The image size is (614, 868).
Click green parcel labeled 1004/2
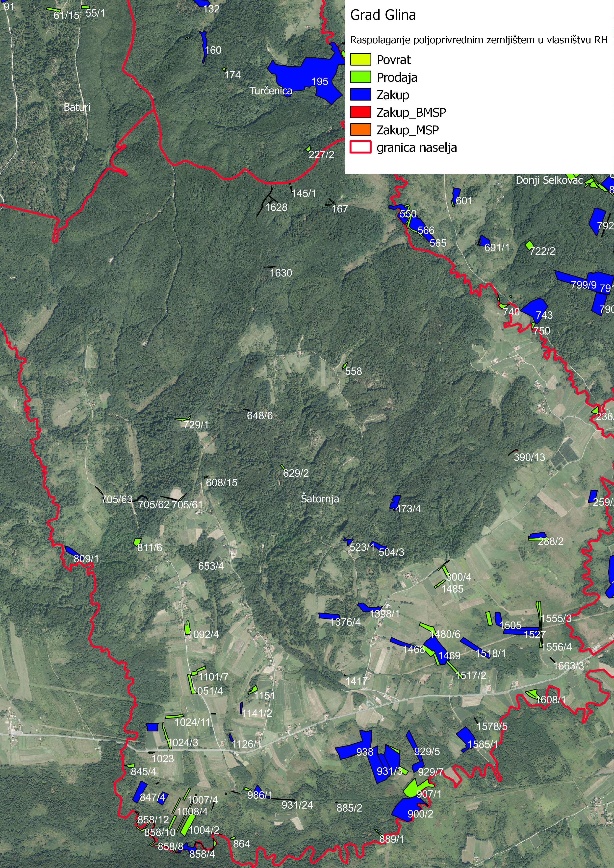[x=188, y=824]
